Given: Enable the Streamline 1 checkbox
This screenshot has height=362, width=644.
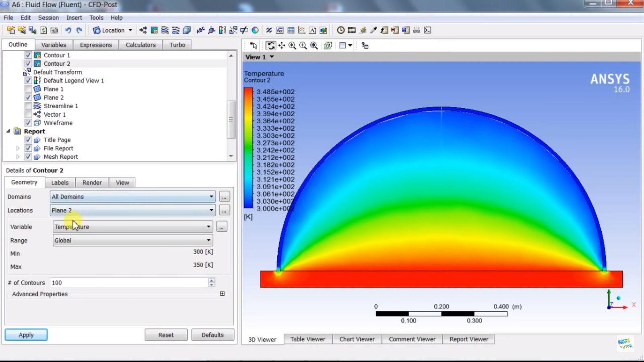Looking at the screenshot, I should [28, 106].
